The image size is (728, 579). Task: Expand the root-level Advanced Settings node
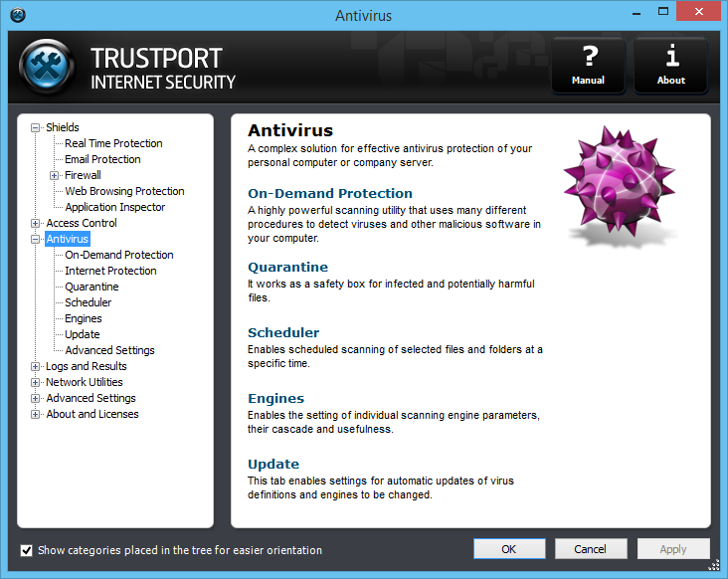[35, 398]
